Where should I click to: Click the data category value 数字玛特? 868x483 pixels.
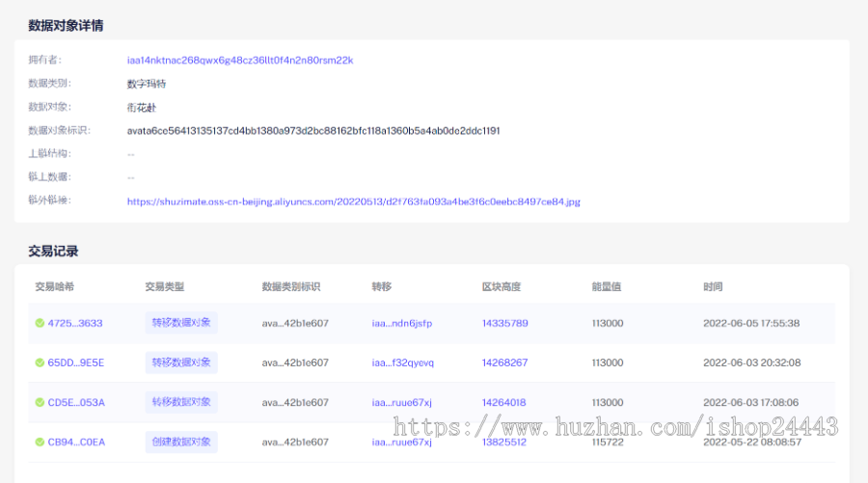point(147,84)
